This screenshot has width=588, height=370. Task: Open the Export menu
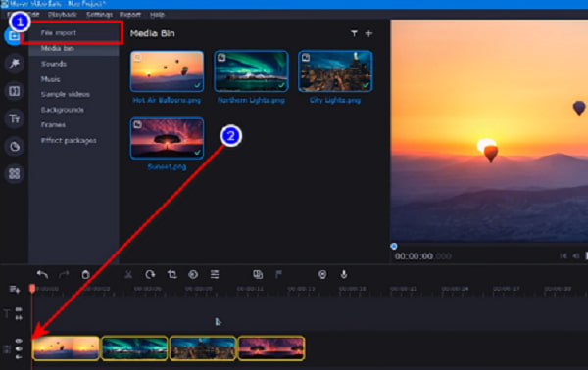coord(130,15)
